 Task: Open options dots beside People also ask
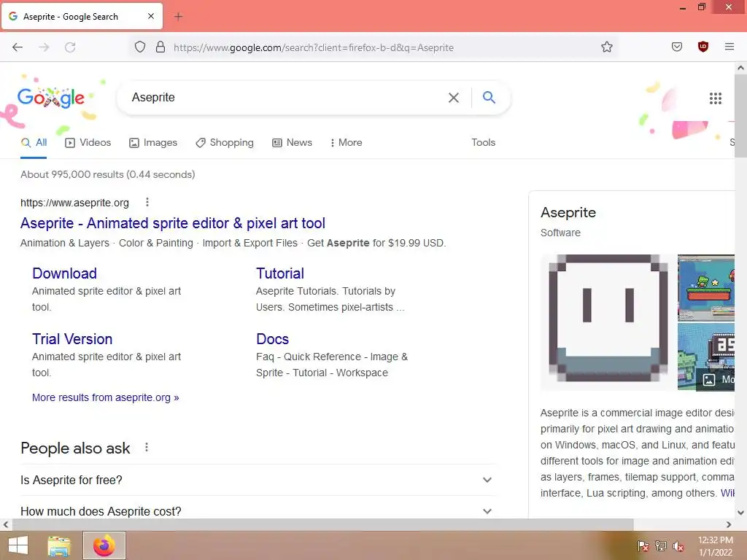coord(147,447)
